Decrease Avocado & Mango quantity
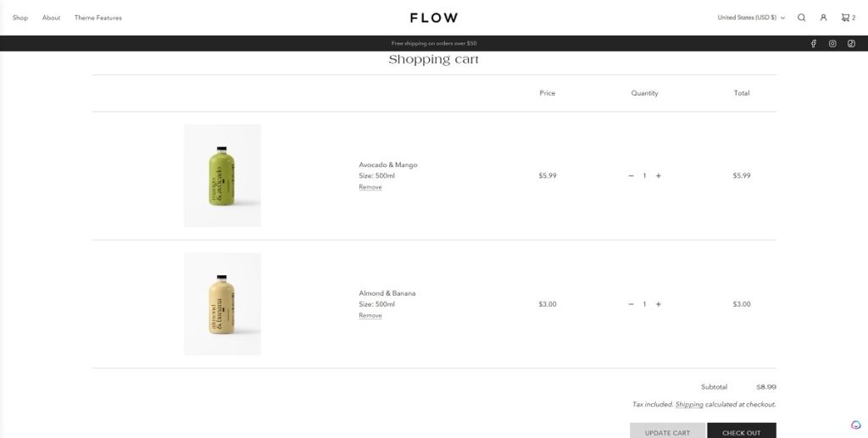 pyautogui.click(x=631, y=176)
